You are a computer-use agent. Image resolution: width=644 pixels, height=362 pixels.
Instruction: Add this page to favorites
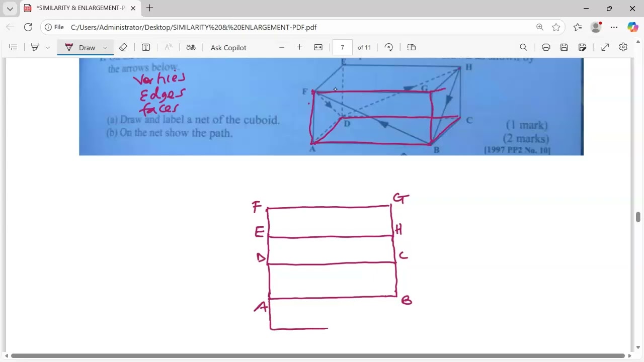click(x=556, y=27)
